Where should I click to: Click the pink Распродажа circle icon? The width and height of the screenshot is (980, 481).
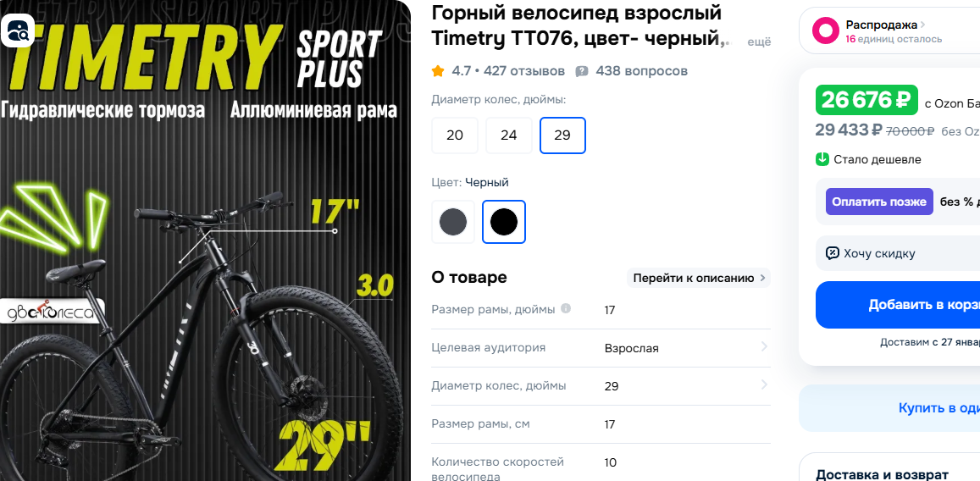click(x=825, y=30)
